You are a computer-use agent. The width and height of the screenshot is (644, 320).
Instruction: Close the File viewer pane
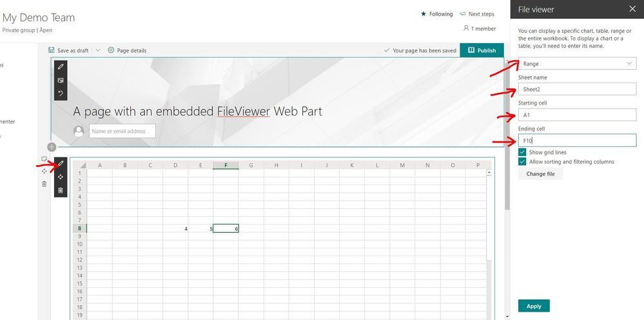coord(632,9)
